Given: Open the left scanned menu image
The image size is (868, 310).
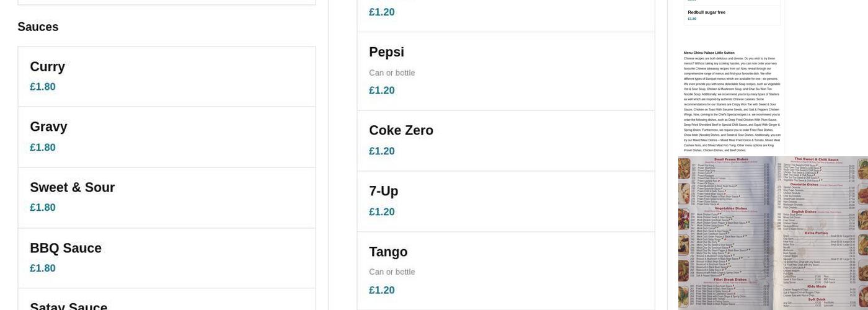Looking at the screenshot, I should click(x=725, y=232).
